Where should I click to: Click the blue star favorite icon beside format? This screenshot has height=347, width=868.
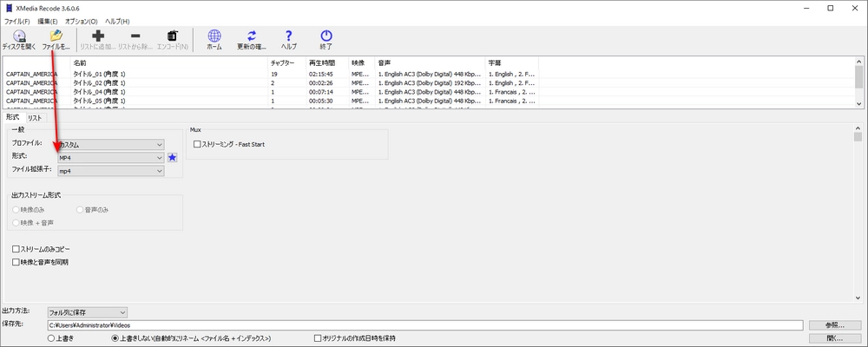pos(173,158)
